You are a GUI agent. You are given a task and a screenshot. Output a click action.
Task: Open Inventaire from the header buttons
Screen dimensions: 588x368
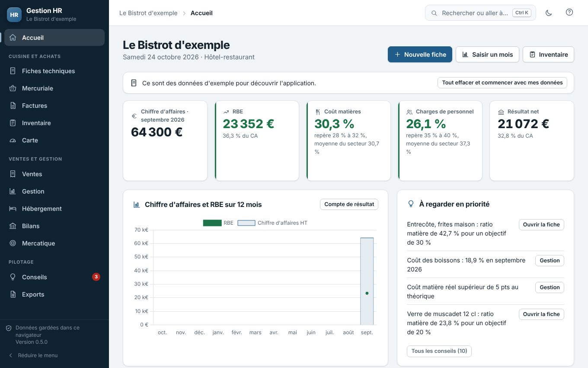coord(548,55)
